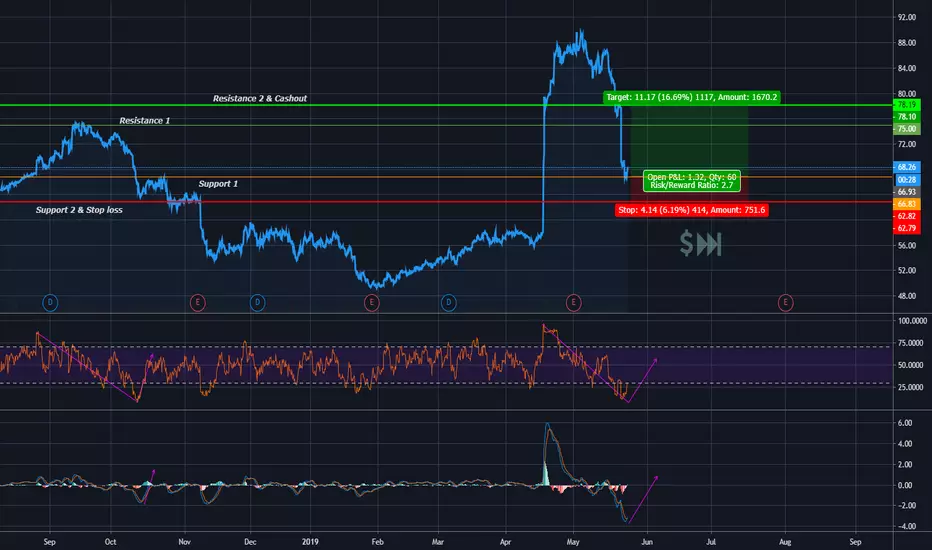The height and width of the screenshot is (550, 932).
Task: Select the Jun label on time axis
Action: (x=647, y=542)
